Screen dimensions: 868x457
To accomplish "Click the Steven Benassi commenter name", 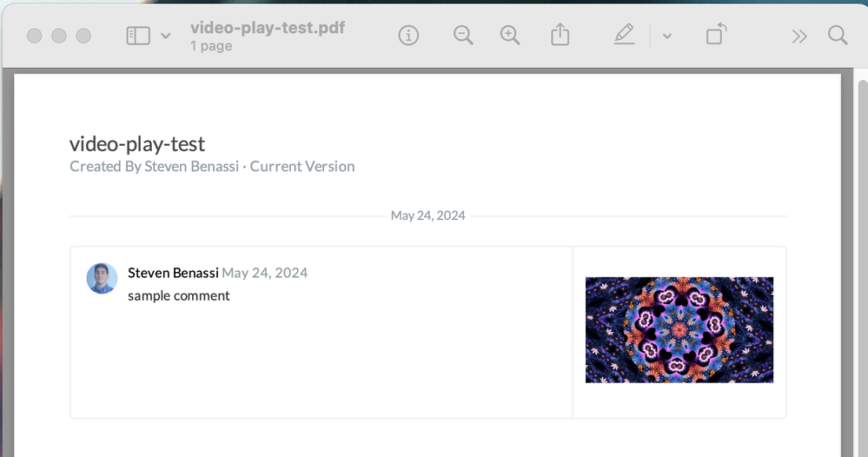I will pyautogui.click(x=173, y=273).
